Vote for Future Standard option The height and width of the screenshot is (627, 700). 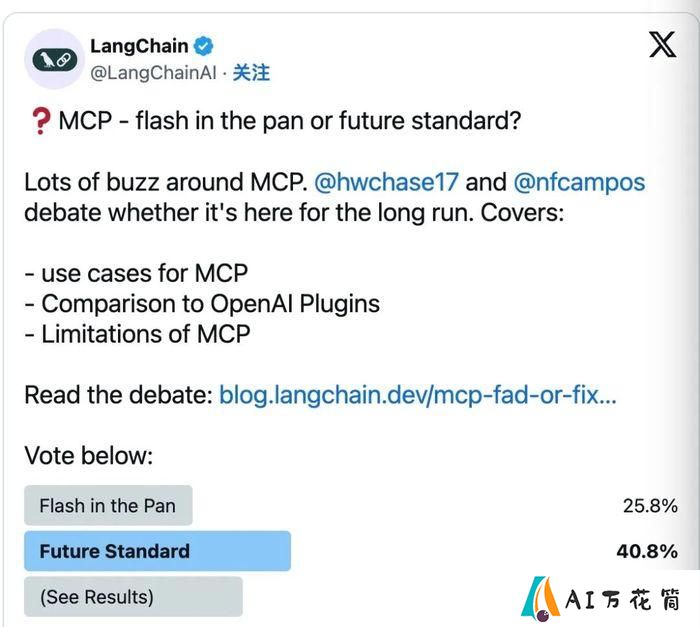(158, 551)
